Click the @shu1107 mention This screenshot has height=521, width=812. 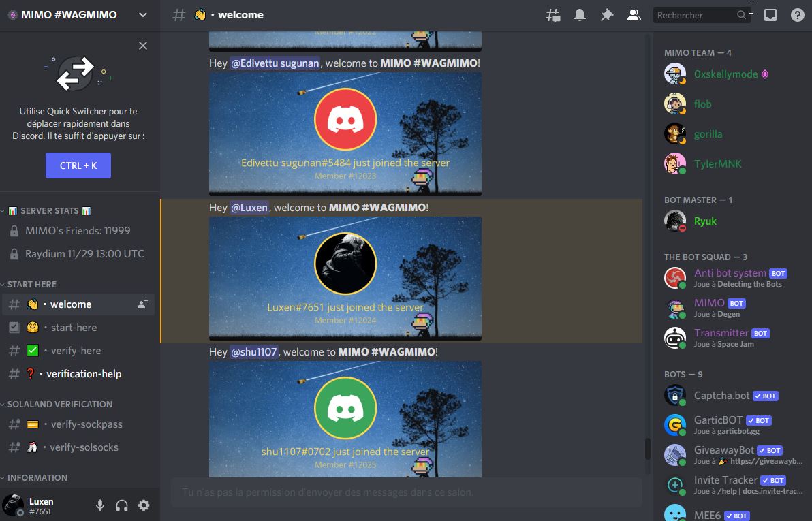click(x=253, y=352)
